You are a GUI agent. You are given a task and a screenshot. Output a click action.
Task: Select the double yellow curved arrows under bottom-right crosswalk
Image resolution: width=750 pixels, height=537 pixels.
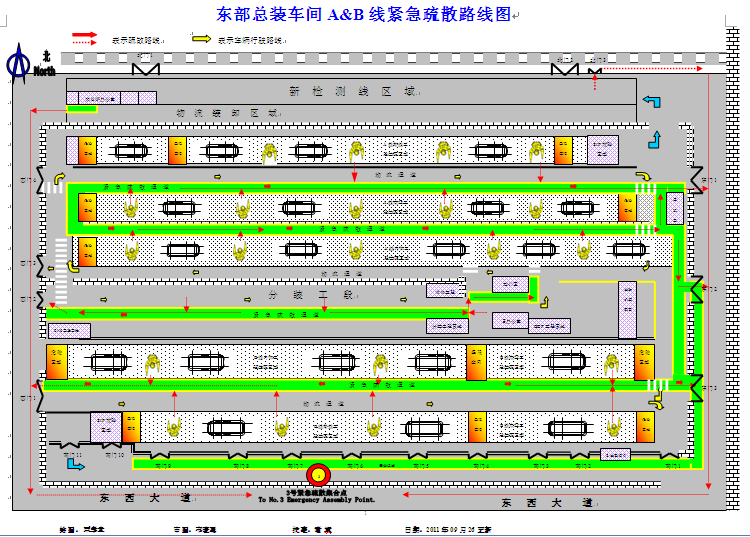point(659,400)
